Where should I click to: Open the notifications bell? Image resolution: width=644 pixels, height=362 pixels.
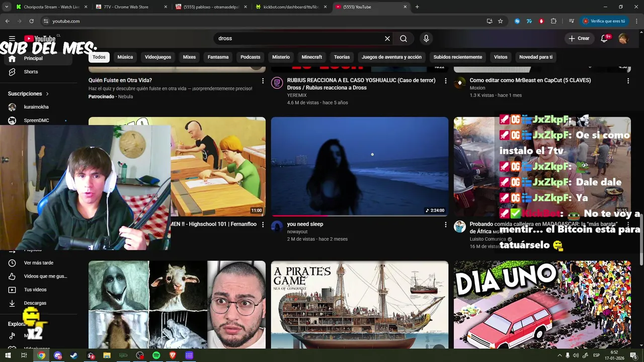(604, 38)
